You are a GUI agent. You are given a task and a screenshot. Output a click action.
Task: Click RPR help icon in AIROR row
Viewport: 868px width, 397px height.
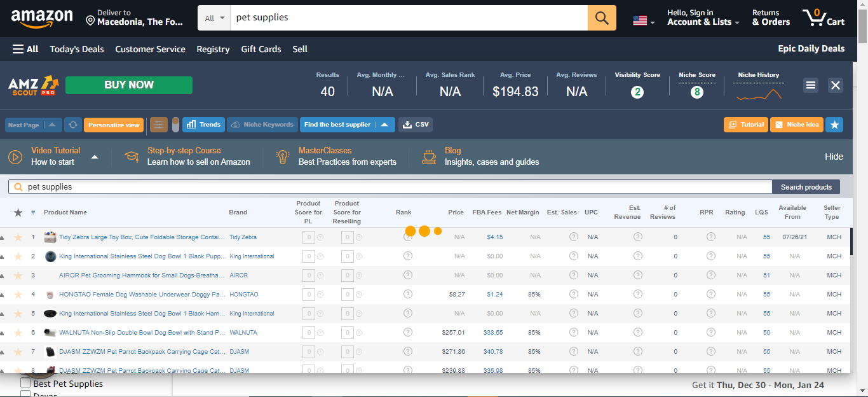point(710,275)
